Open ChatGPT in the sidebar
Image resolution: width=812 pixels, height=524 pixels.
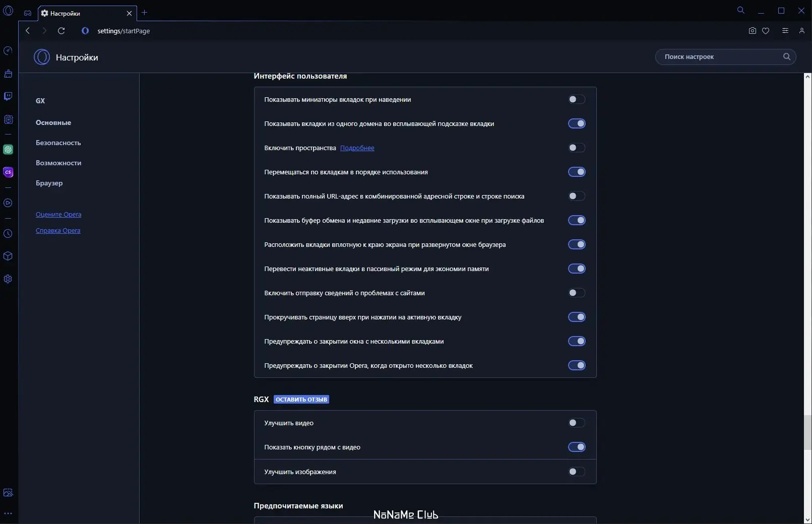click(8, 150)
